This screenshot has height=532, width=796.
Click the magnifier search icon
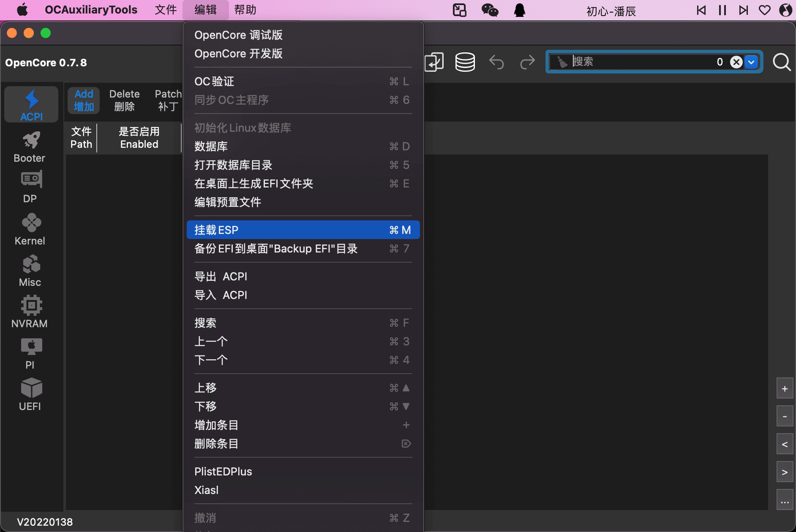782,62
